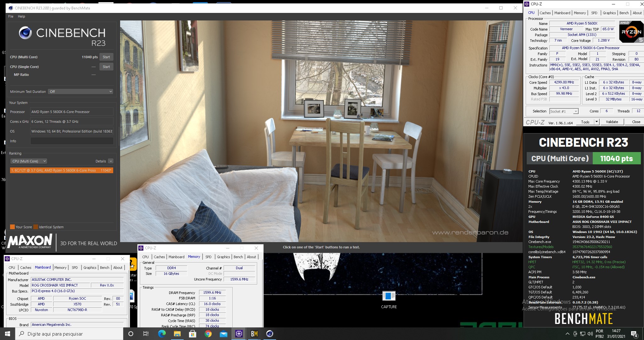644x340 pixels.
Task: Open Bench tab in top-right CPU-Z
Action: pos(624,13)
